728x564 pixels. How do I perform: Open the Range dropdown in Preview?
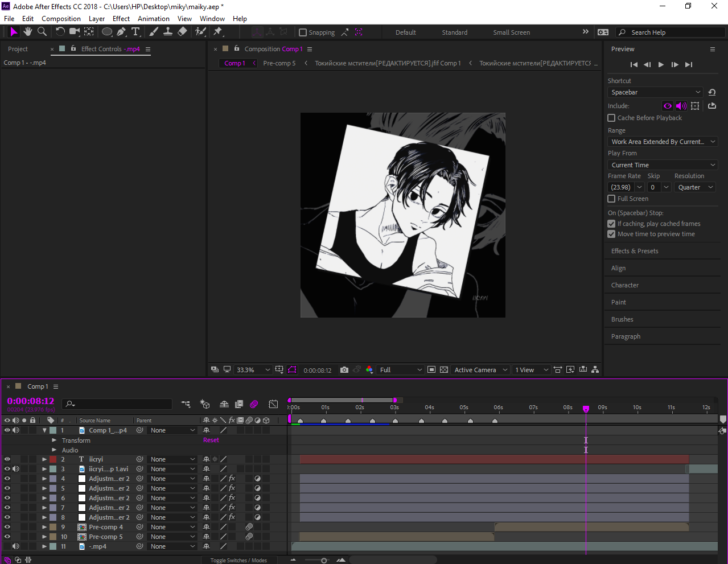click(663, 142)
